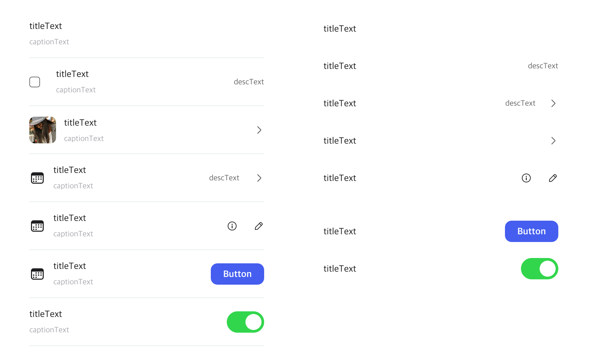Disable the green toggle in right column
The width and height of the screenshot is (593, 364).
(540, 269)
